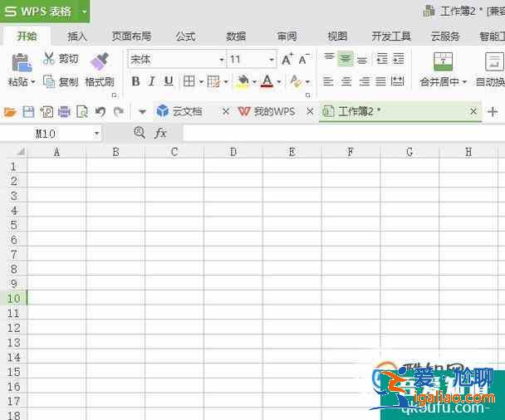Close the 我的WPS tab
This screenshot has width=505, height=420.
point(310,111)
